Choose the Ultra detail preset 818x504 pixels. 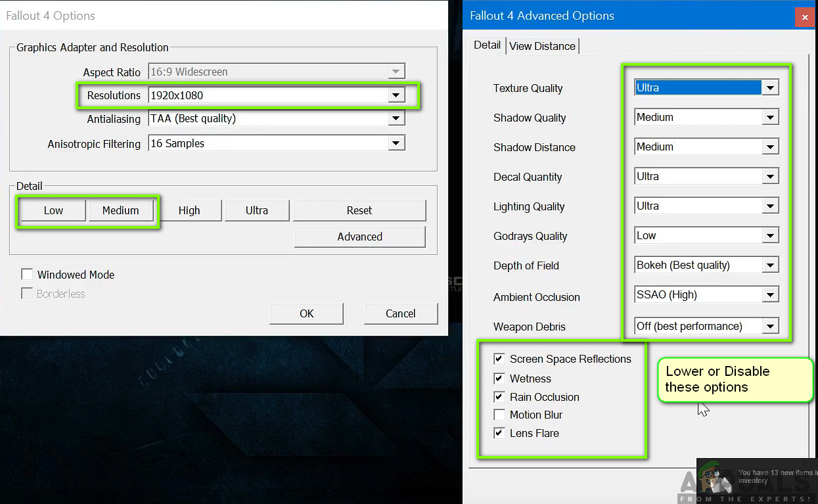tap(256, 210)
